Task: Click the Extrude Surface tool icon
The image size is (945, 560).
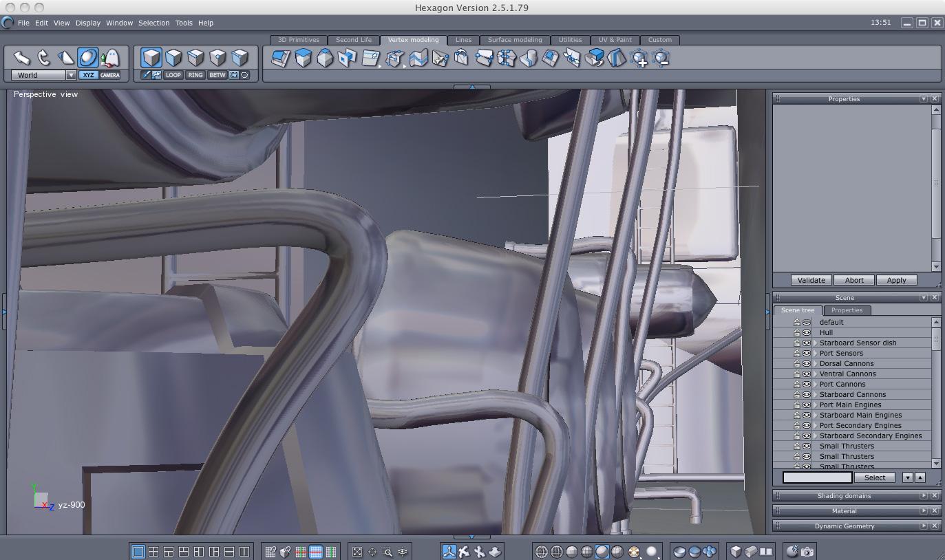Action: (281, 58)
